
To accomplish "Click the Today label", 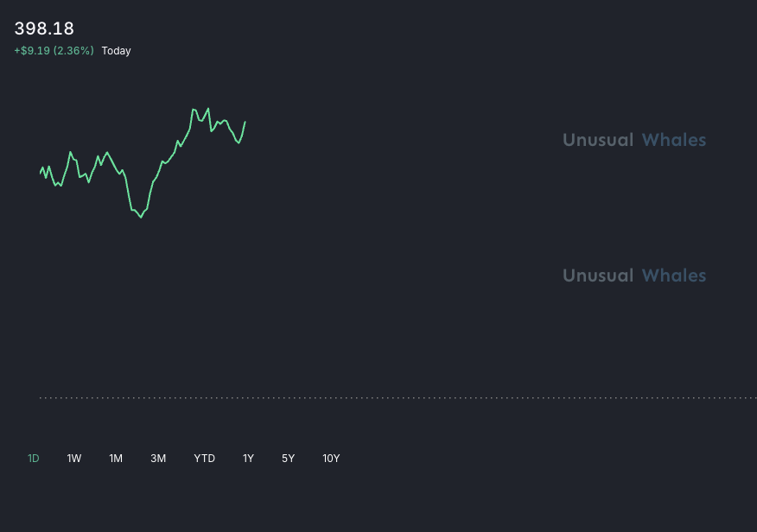I will coord(116,51).
